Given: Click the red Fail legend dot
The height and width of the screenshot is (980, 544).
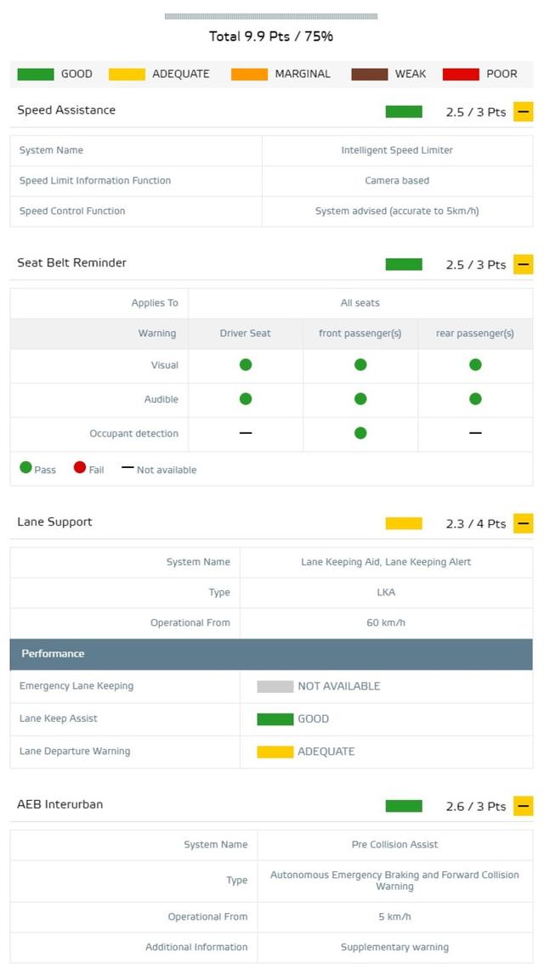Looking at the screenshot, I should [x=79, y=468].
